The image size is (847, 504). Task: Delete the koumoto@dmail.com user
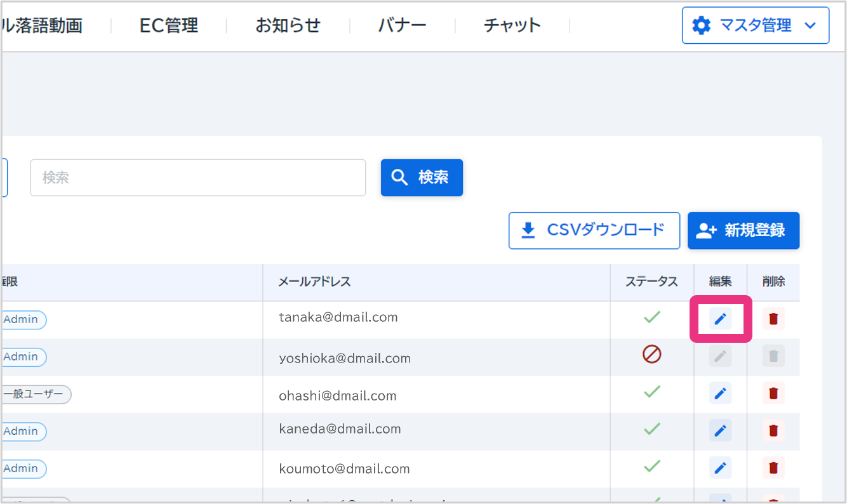(x=773, y=468)
